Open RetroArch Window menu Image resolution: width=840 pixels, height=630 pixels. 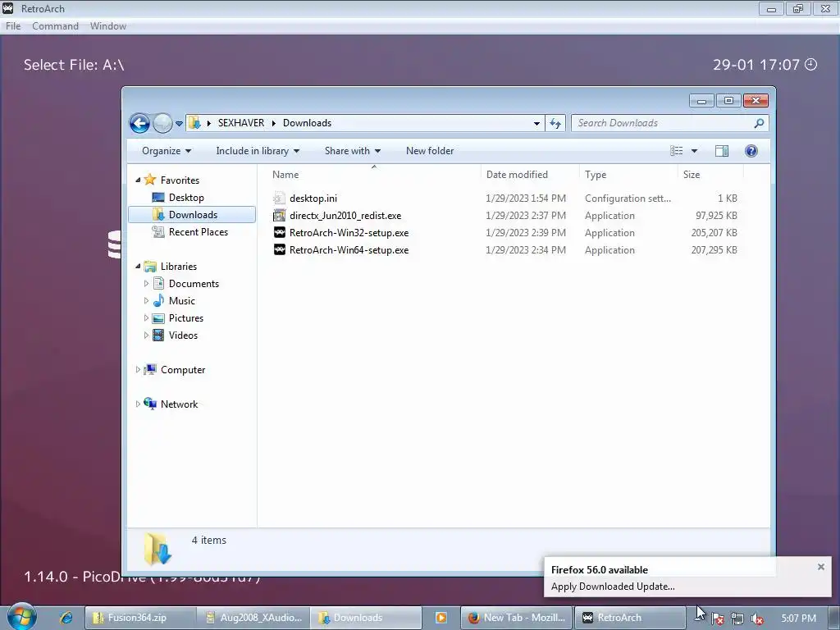click(107, 26)
